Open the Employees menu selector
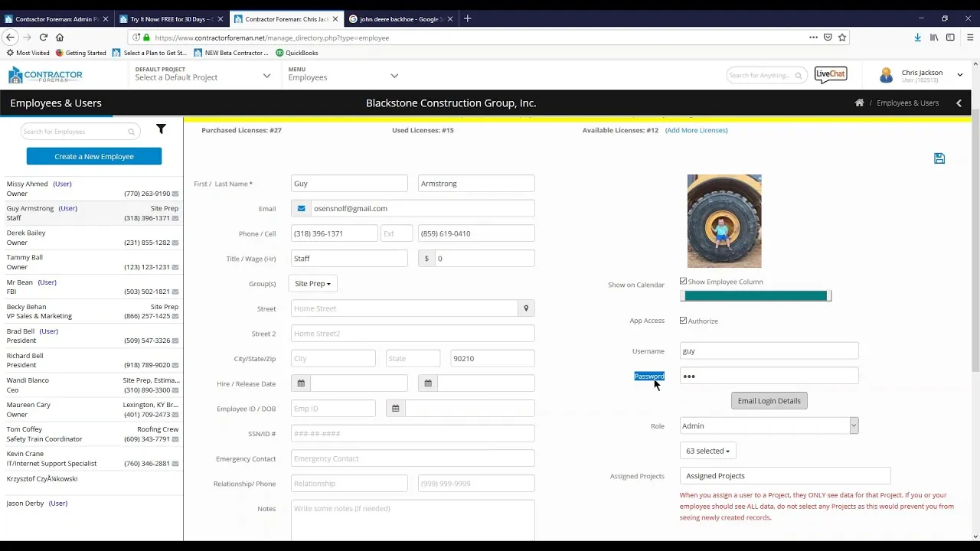Viewport: 980px width, 551px height. point(342,74)
